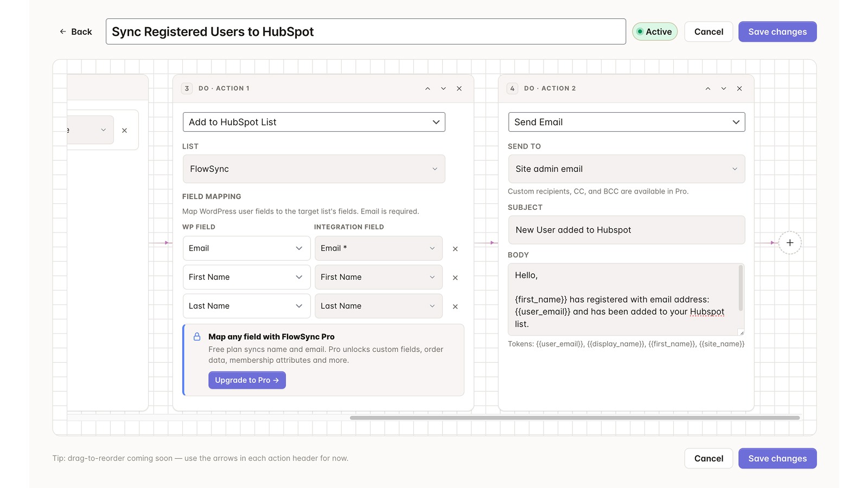
Task: Add a new action with plus button
Action: (x=790, y=243)
